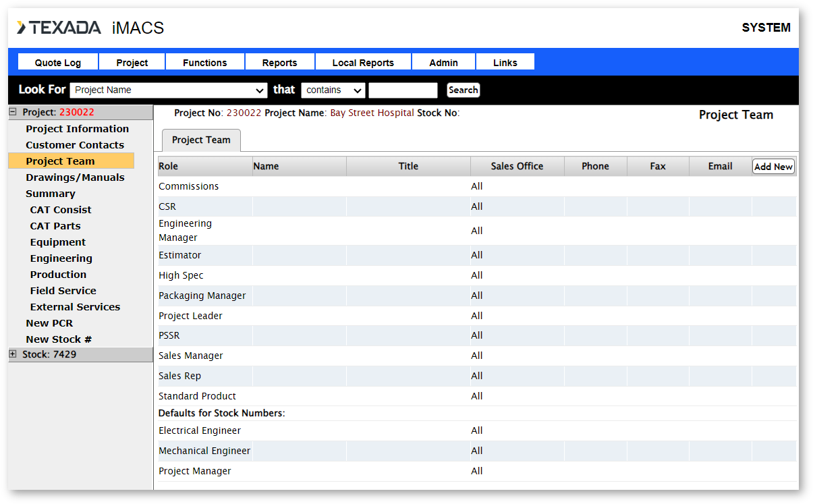Go to Project Information in sidebar

click(x=77, y=129)
